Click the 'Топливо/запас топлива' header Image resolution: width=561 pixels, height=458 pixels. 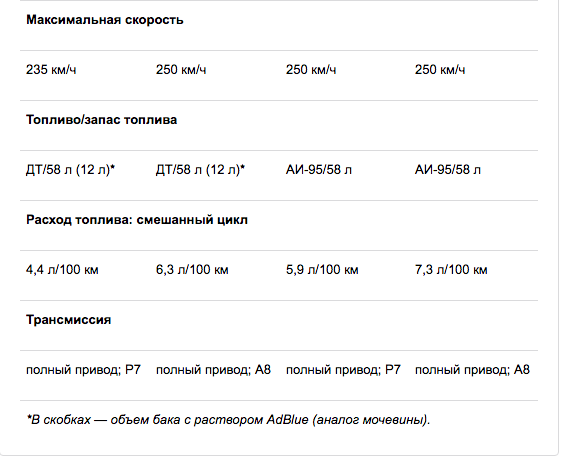[102, 120]
